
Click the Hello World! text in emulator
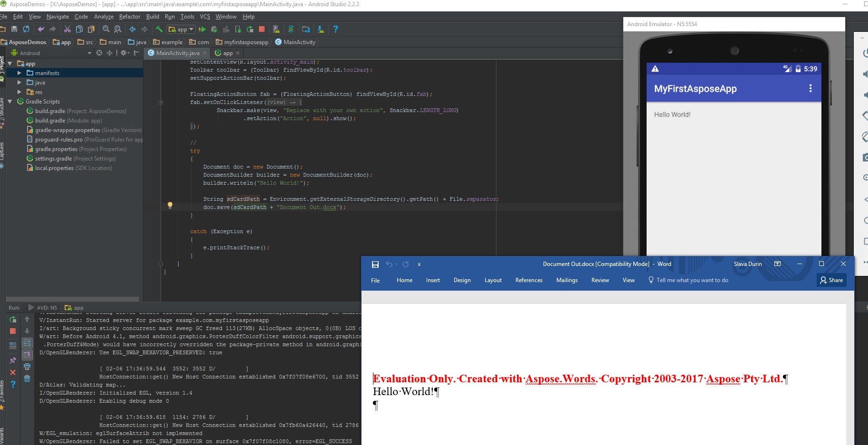click(672, 114)
